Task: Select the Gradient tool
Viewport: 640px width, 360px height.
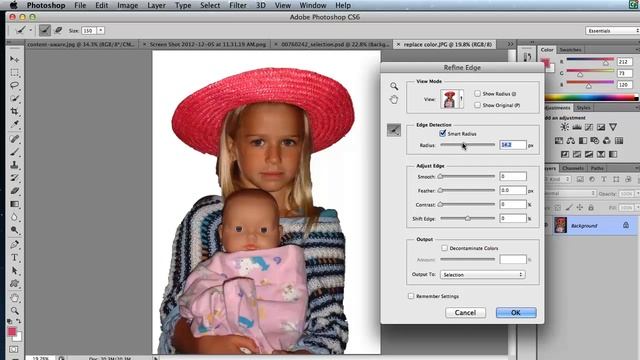Action: pyautogui.click(x=14, y=204)
